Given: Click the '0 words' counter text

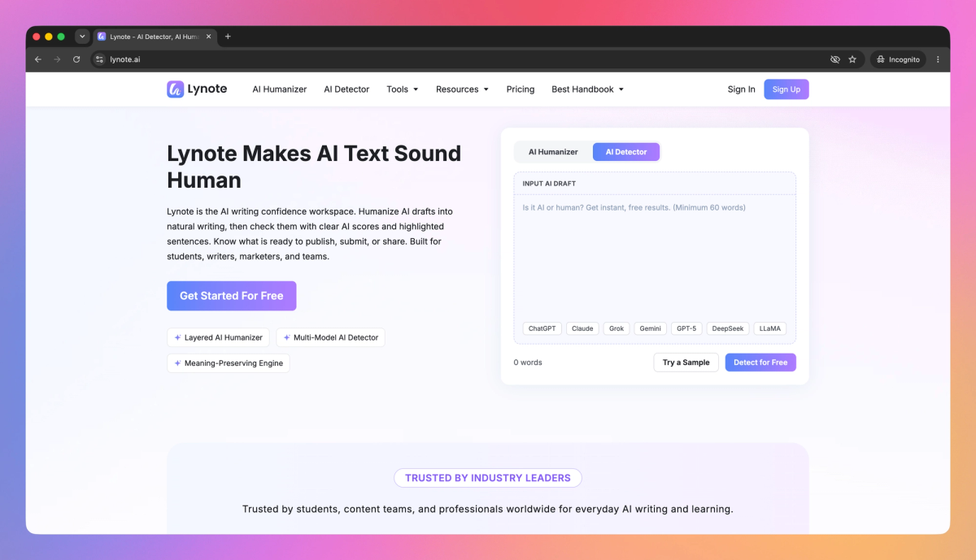Looking at the screenshot, I should pyautogui.click(x=528, y=362).
